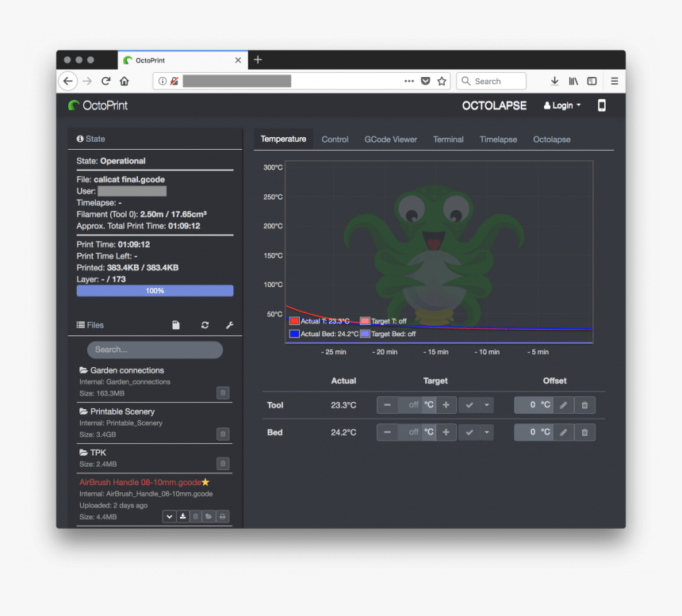Open Tool temperature preset dropdown
This screenshot has width=682, height=616.
[x=487, y=405]
